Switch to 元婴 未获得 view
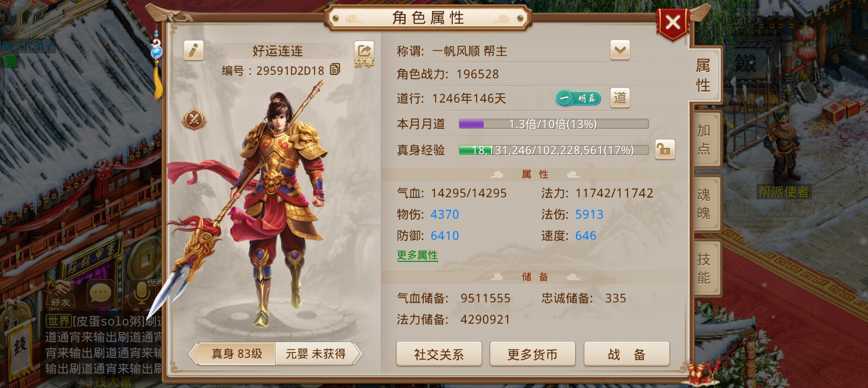Viewport: 868px width, 388px height. pyautogui.click(x=315, y=354)
